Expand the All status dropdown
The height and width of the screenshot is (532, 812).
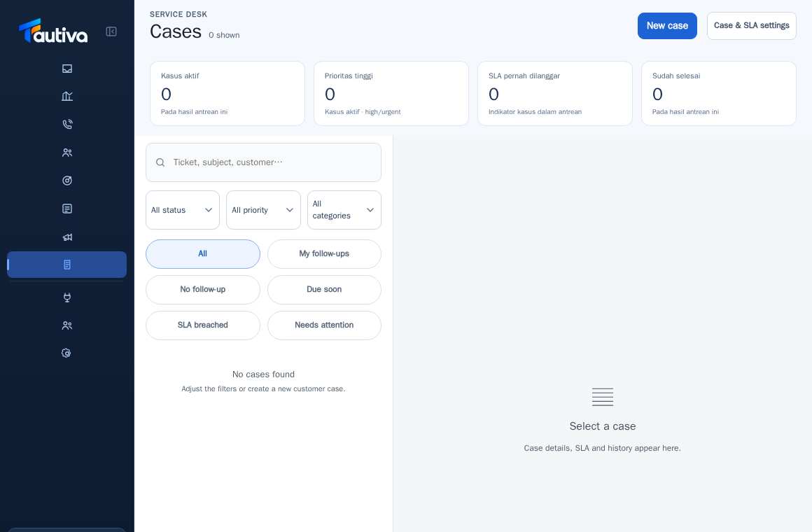coord(183,210)
